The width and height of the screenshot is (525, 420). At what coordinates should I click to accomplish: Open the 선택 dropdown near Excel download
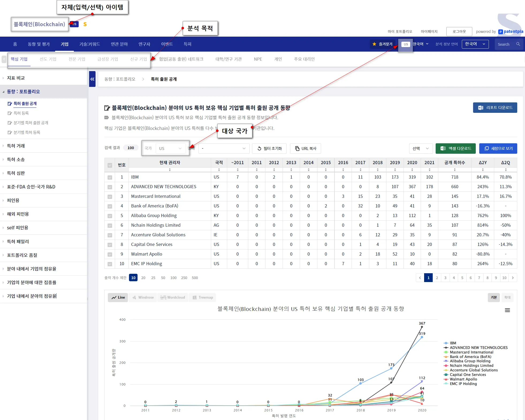[x=421, y=148]
